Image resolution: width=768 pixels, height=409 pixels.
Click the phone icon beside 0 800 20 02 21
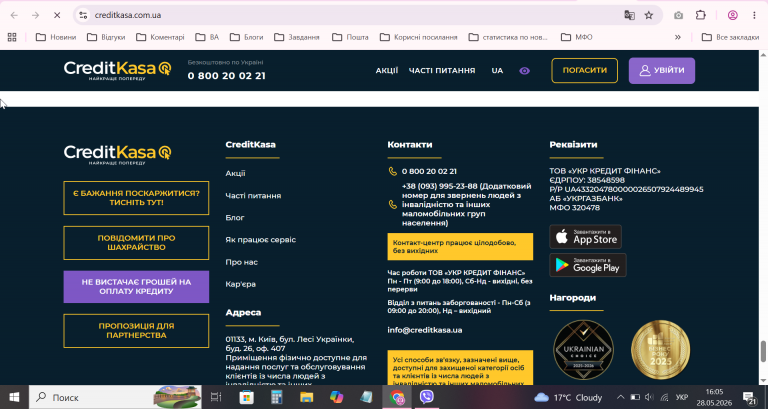[392, 171]
